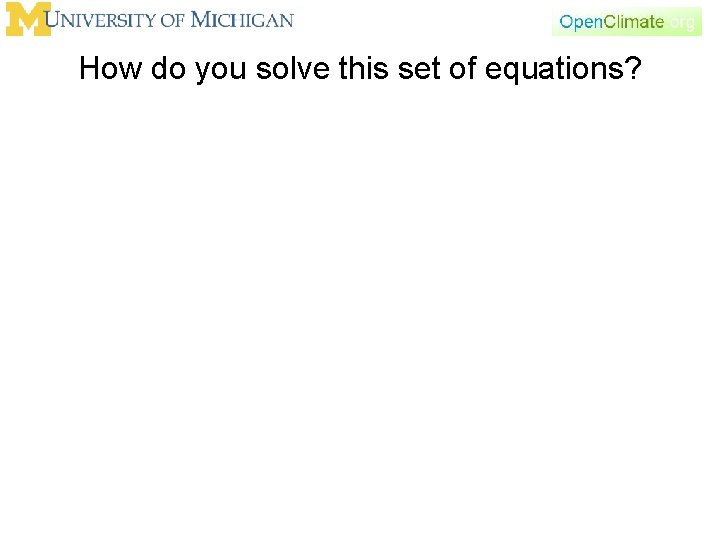Screen dimensions: 720x540
Task: Click the word "MICHIGAN" in the header
Action: pos(242,20)
